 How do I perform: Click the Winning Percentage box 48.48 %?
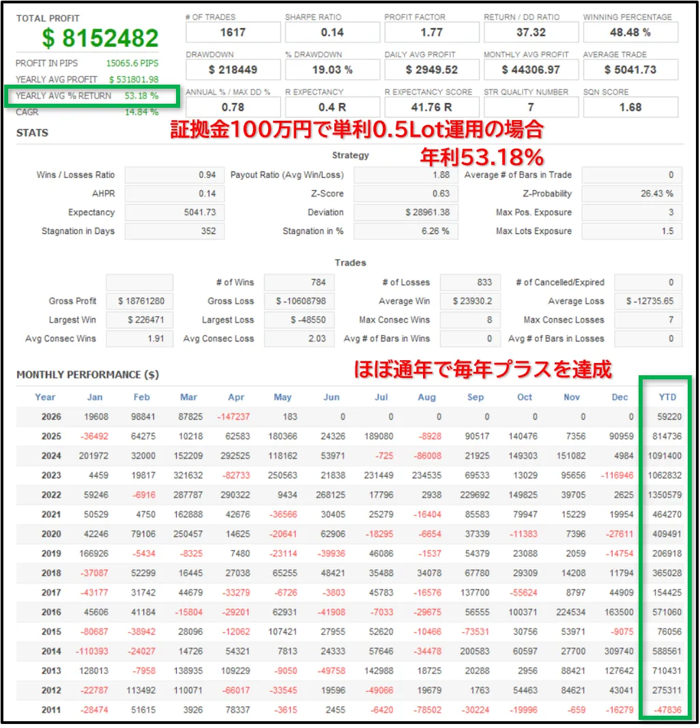coord(630,33)
